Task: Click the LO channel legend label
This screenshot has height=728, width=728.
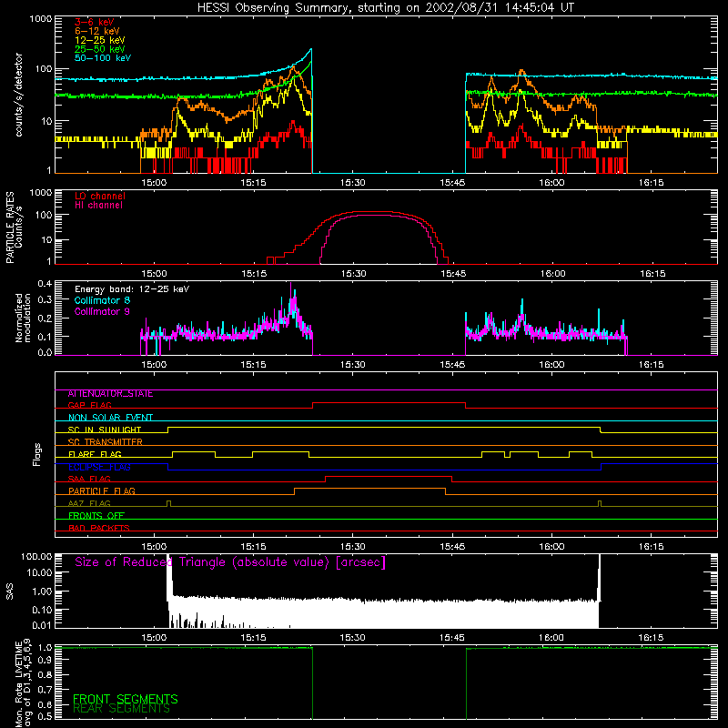Action: coord(100,197)
